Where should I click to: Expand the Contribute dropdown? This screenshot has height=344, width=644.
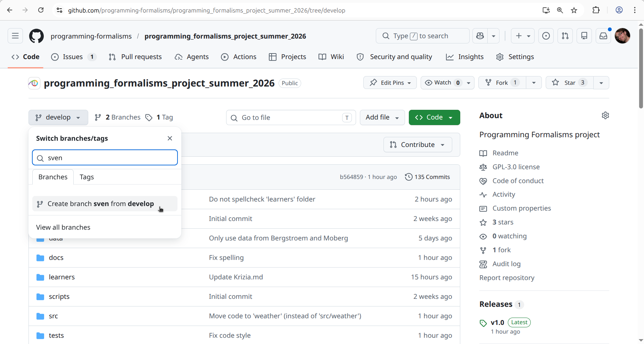click(418, 145)
